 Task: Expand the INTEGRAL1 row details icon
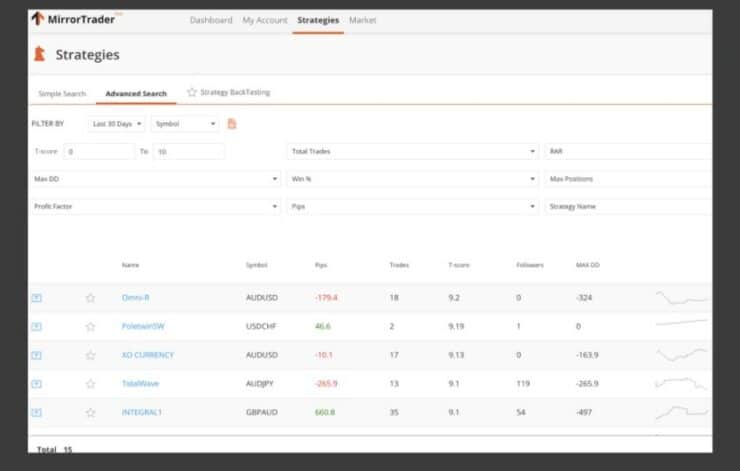36,412
